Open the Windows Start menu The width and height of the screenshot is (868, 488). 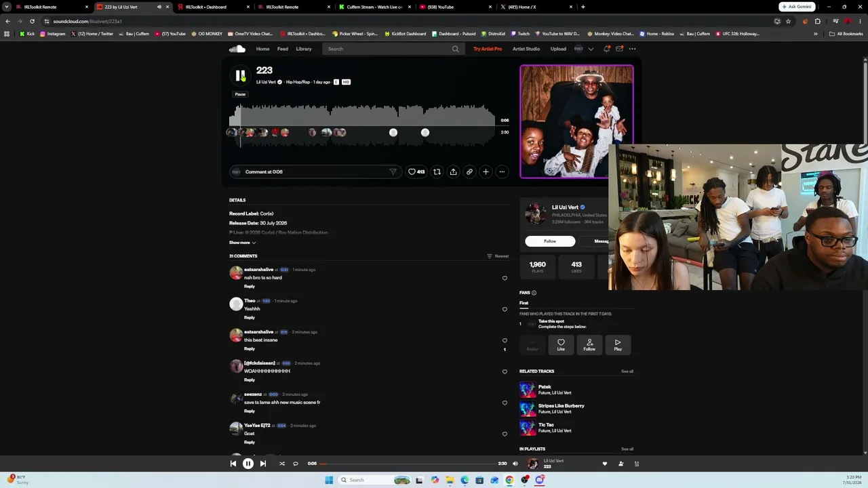(x=329, y=480)
